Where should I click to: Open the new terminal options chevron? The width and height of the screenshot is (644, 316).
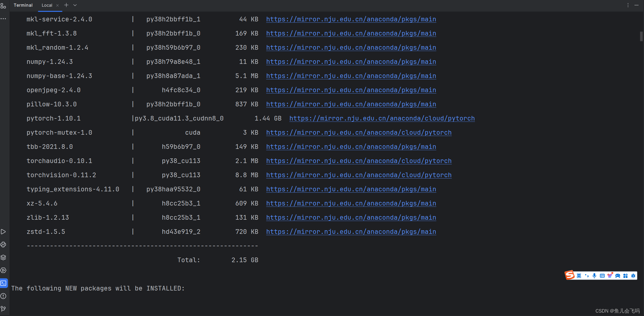(75, 5)
